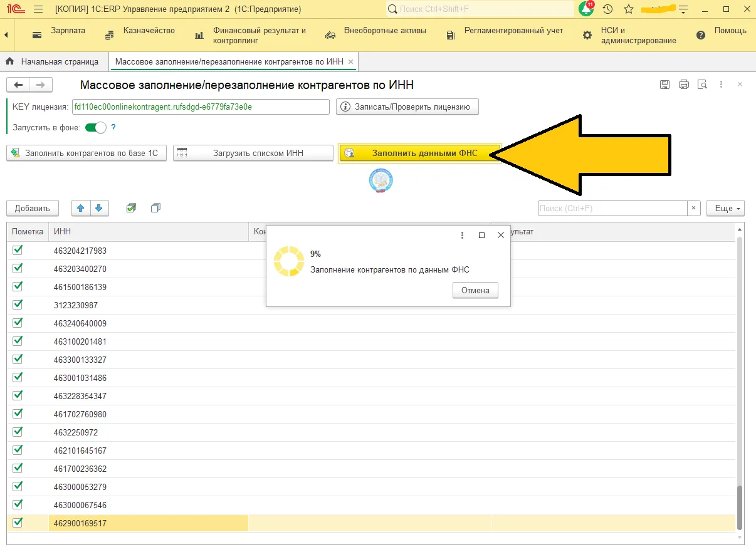The height and width of the screenshot is (552, 756).
Task: Click the save to disk icon
Action: pos(665,85)
